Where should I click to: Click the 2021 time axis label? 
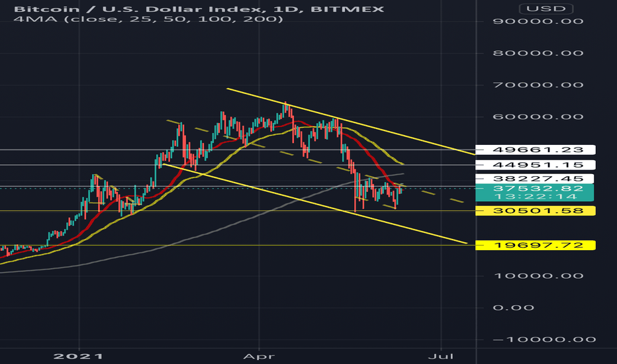(x=79, y=357)
